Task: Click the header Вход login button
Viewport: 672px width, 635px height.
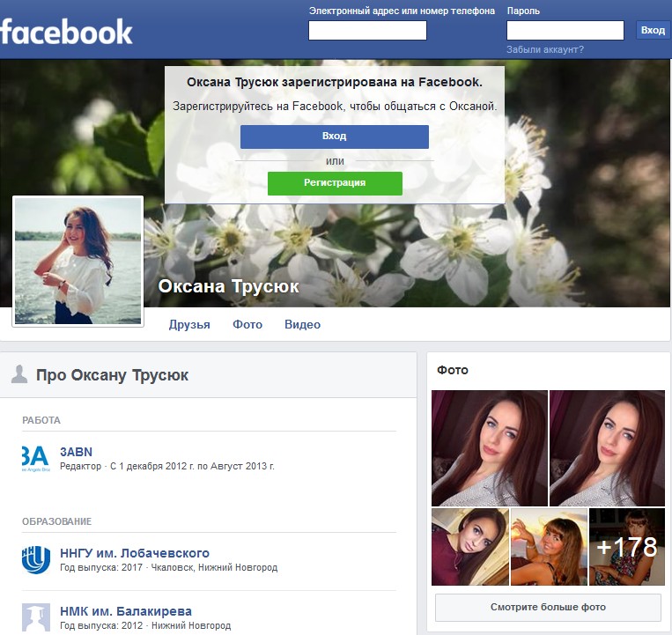Action: 653,31
